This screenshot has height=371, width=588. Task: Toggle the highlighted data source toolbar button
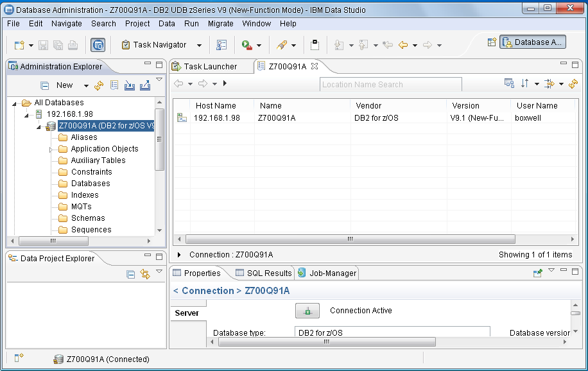(98, 45)
